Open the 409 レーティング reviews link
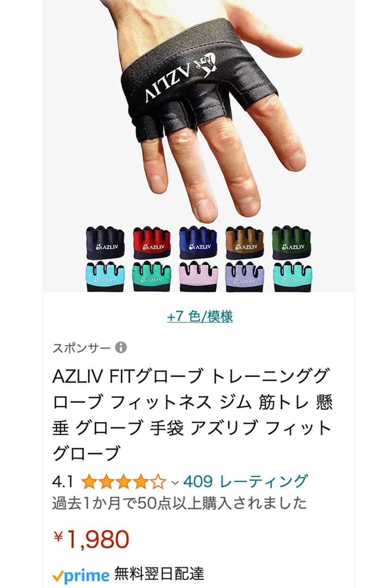This screenshot has width=392, height=588. (x=245, y=481)
